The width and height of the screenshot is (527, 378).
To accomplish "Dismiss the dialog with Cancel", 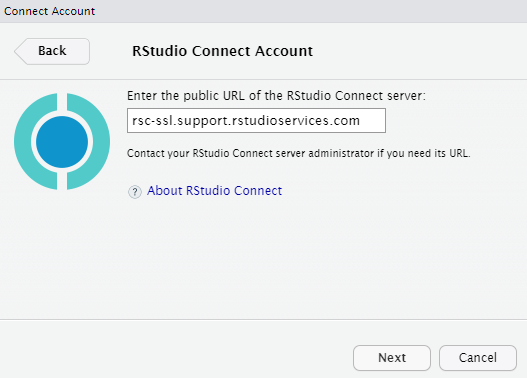I will coord(478,358).
